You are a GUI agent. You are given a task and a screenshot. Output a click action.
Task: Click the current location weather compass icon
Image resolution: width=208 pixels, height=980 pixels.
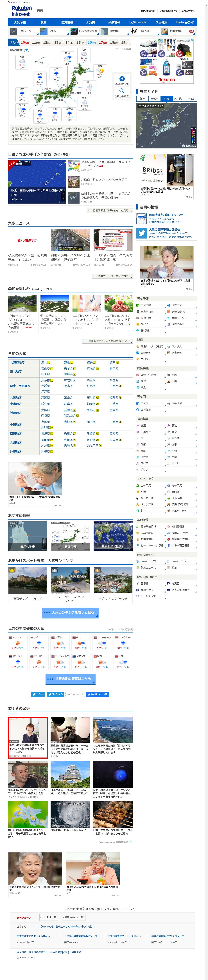click(122, 79)
